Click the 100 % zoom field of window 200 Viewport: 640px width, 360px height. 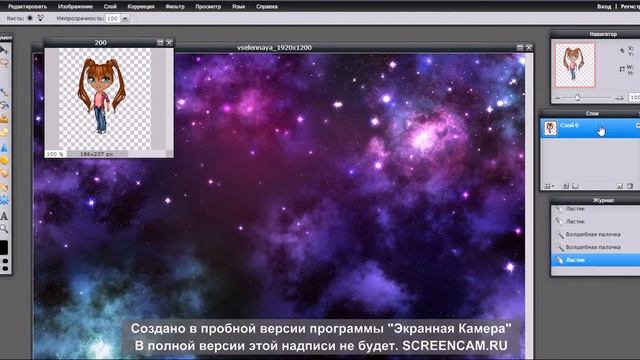55,154
